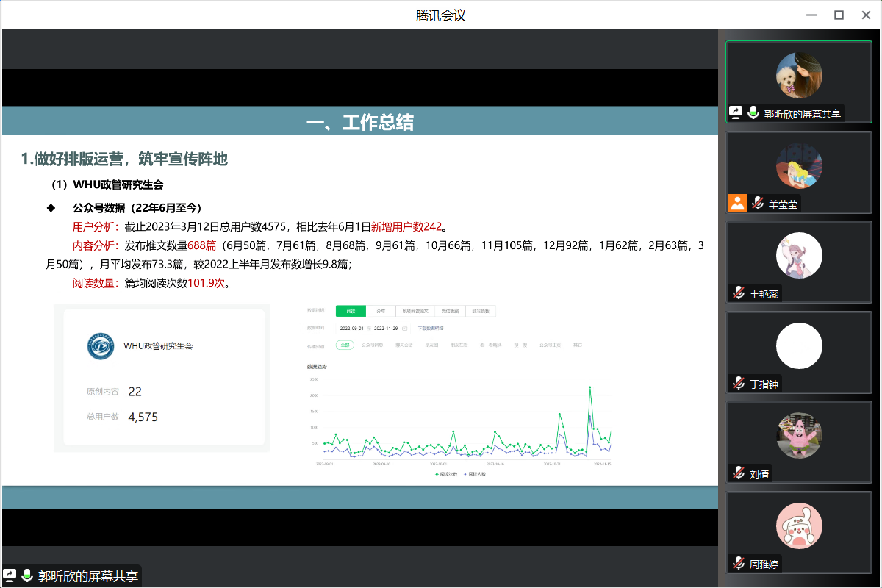This screenshot has height=588, width=882.
Task: Select 羊莹莹's cartoon avatar
Action: tap(799, 165)
